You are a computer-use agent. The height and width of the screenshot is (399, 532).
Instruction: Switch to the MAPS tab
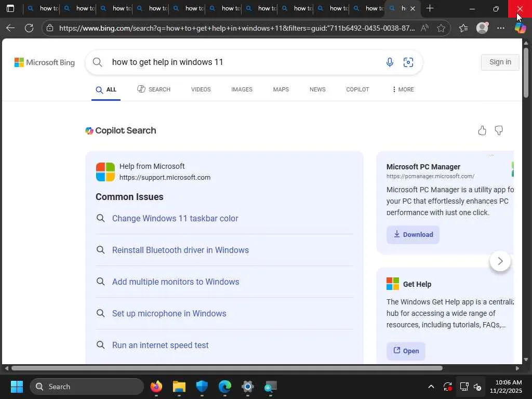(x=281, y=89)
